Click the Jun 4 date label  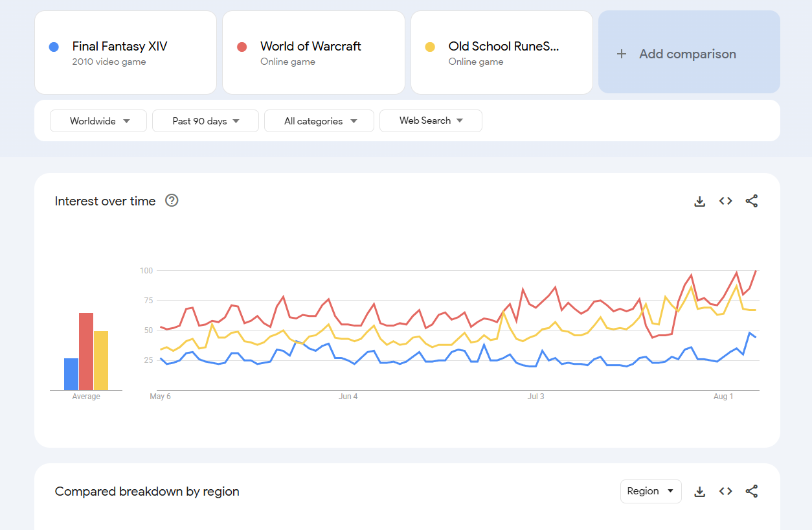[x=348, y=397]
